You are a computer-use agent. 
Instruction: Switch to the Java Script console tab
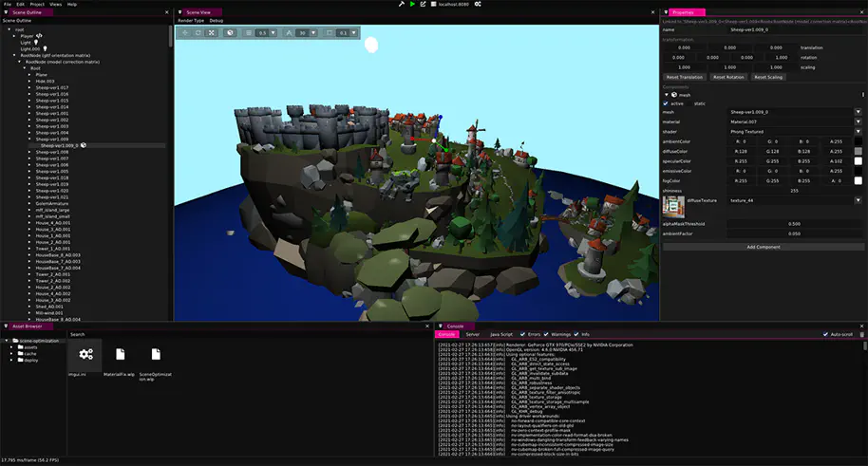[x=500, y=334]
